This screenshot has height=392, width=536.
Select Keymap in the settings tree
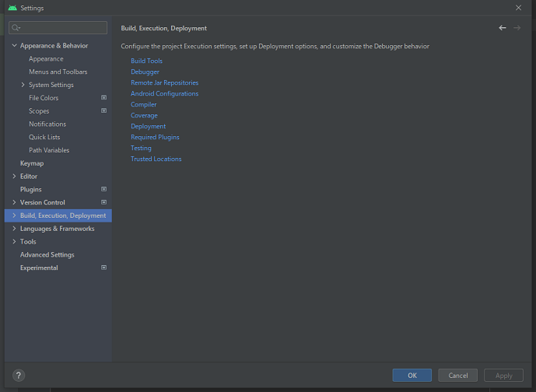pos(32,163)
